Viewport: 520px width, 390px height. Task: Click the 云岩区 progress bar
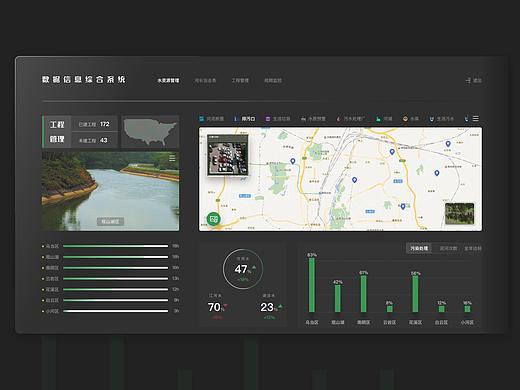115,279
